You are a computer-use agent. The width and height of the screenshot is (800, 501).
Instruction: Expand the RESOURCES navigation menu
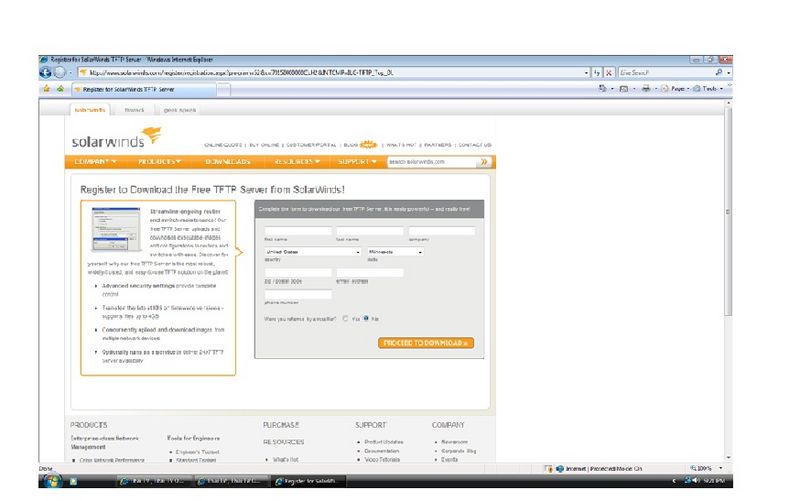pyautogui.click(x=297, y=162)
